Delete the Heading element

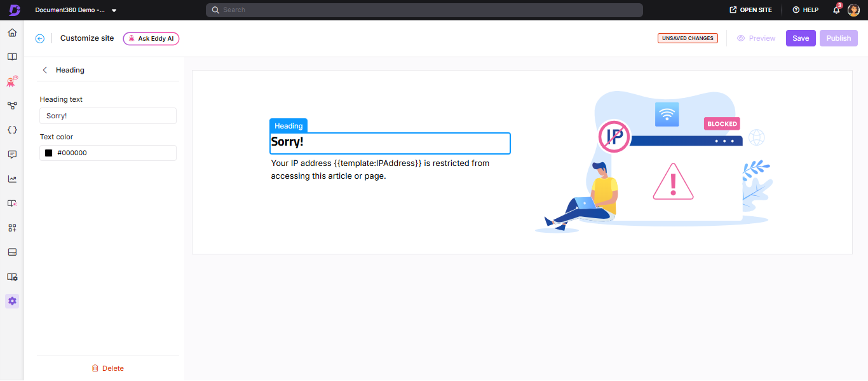click(108, 368)
